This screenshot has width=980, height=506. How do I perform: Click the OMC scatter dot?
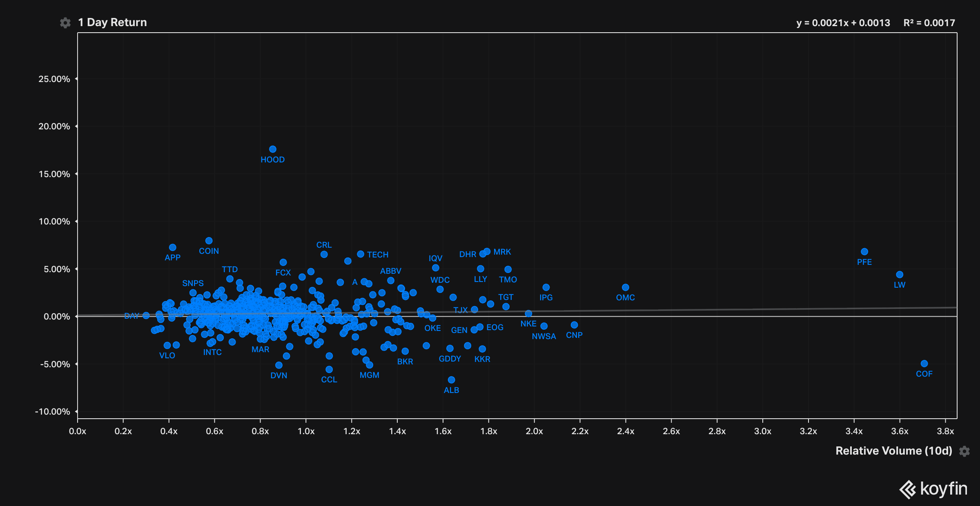625,287
